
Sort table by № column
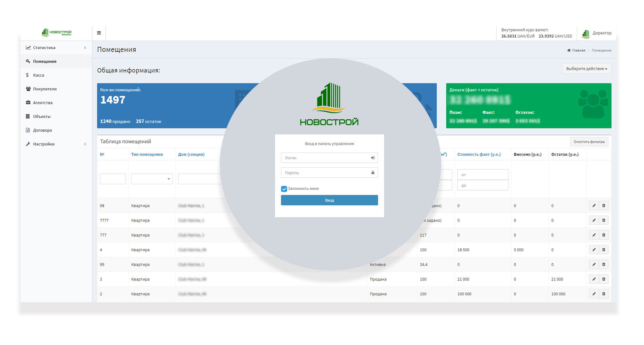click(102, 155)
